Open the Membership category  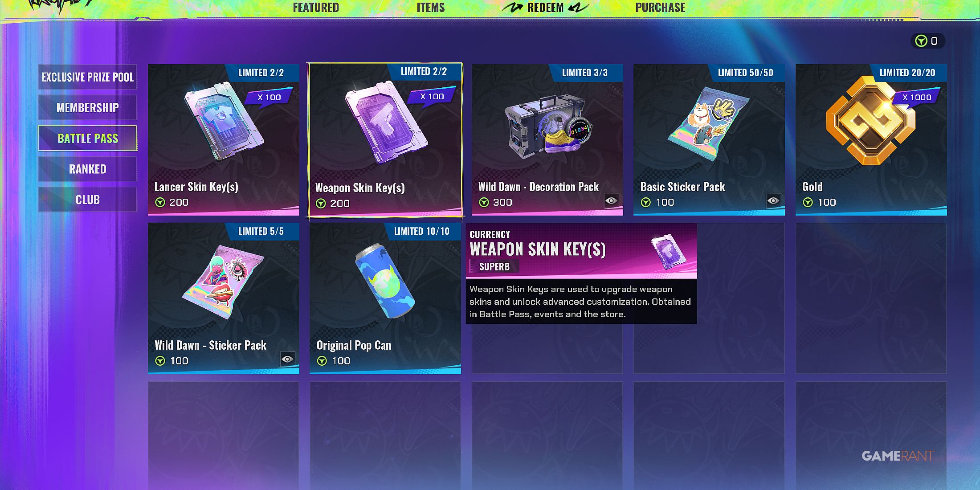click(88, 108)
